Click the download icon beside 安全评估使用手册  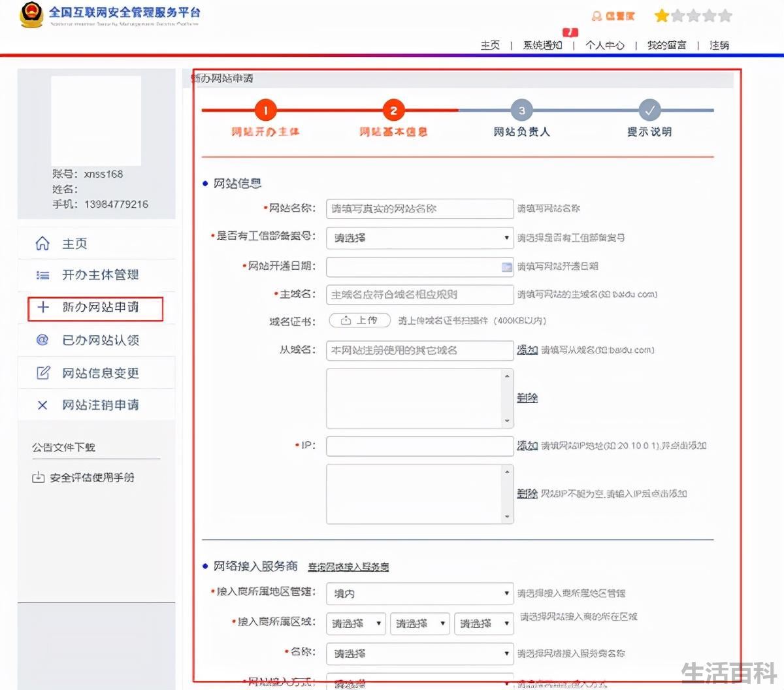point(39,477)
